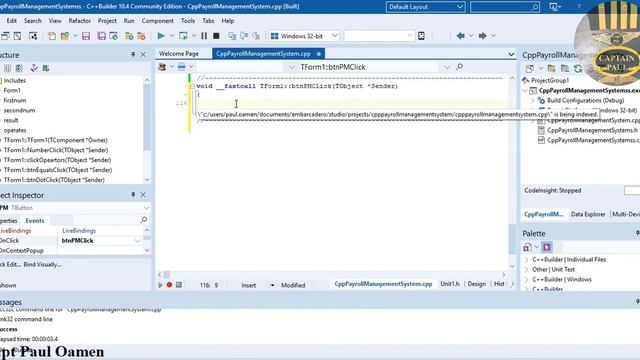
Task: Select TForm1::NumberClick in Structure tree
Action: (56, 150)
